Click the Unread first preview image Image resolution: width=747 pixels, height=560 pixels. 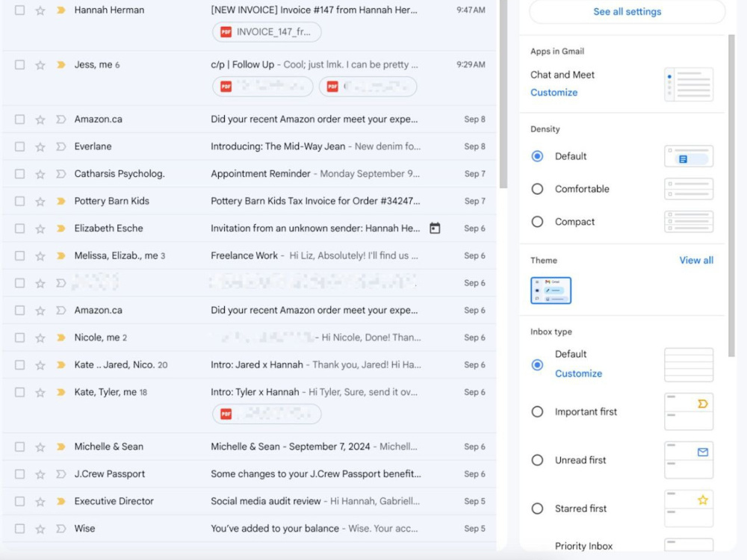click(x=689, y=460)
